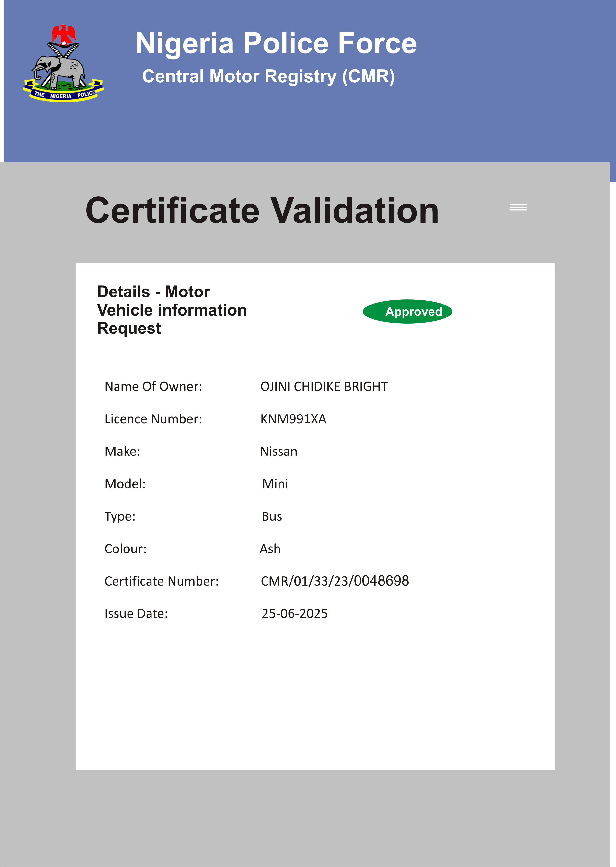Click the Licence Number label
The height and width of the screenshot is (867, 616).
click(x=153, y=419)
